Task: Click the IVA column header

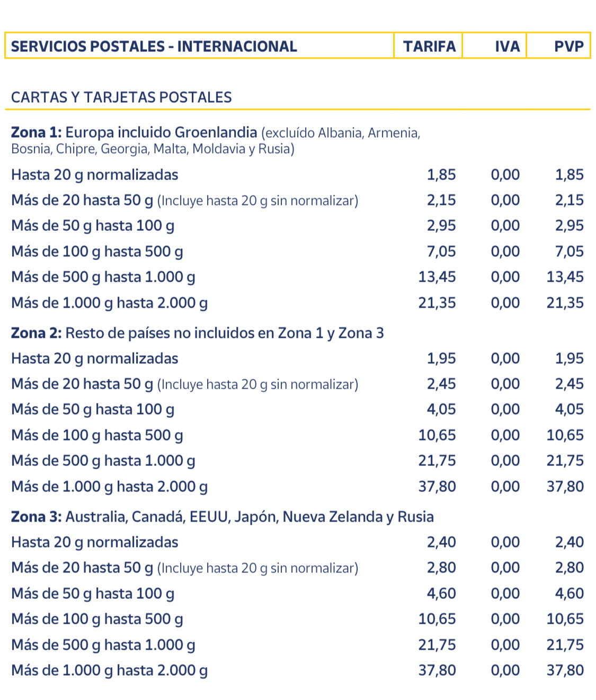Action: pyautogui.click(x=507, y=47)
